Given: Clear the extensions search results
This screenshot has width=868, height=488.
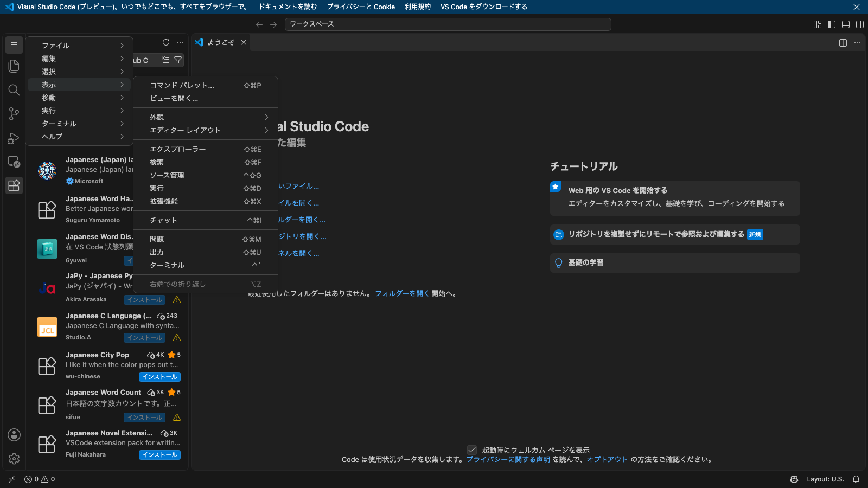Looking at the screenshot, I should coord(165,60).
